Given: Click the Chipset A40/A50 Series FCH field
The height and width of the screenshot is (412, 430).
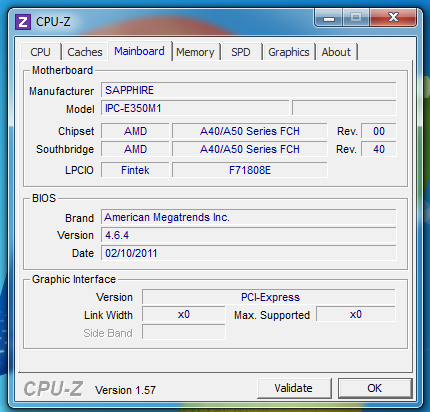Looking at the screenshot, I should (x=250, y=131).
